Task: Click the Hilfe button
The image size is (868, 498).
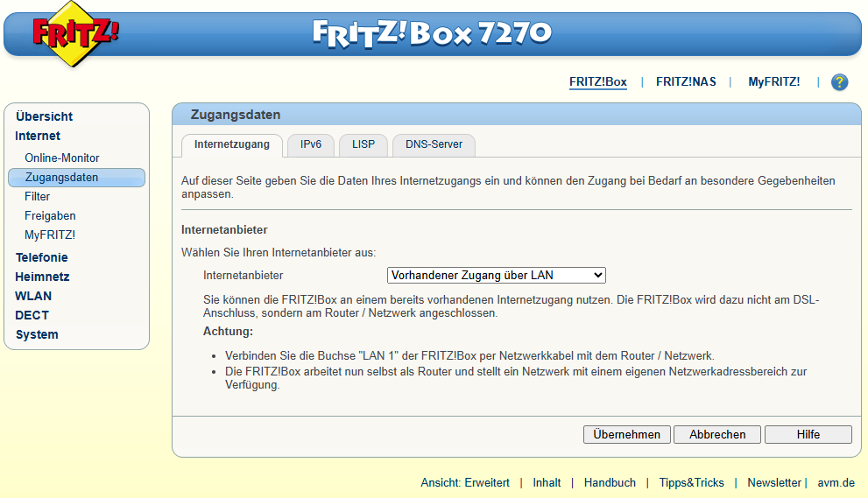Action: [808, 434]
